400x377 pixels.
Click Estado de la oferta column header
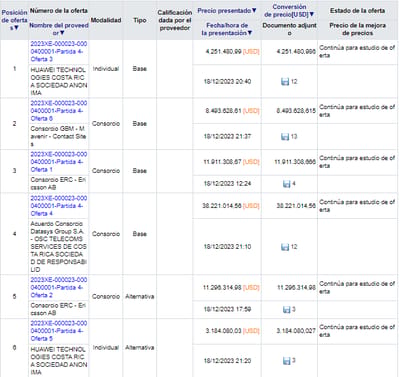click(x=357, y=11)
